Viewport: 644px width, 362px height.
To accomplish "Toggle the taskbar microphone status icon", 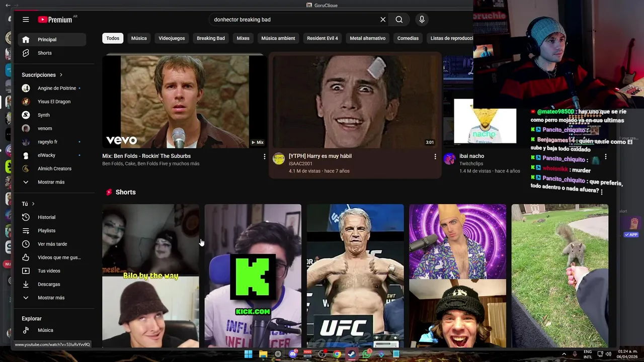I will pyautogui.click(x=575, y=354).
